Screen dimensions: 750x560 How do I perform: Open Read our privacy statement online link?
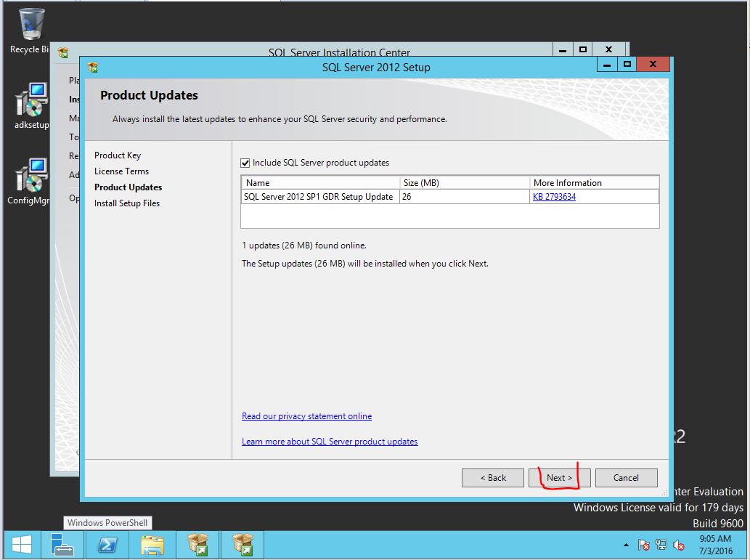(x=306, y=416)
